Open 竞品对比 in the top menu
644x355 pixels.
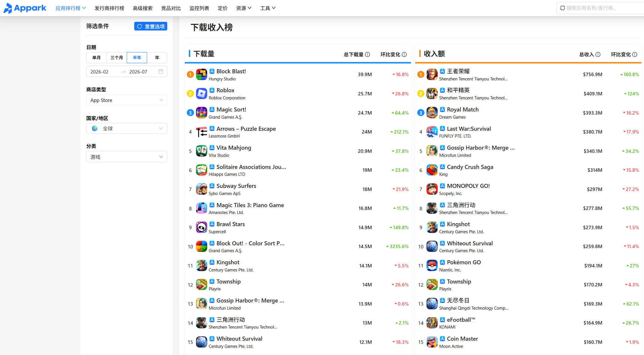(x=171, y=8)
